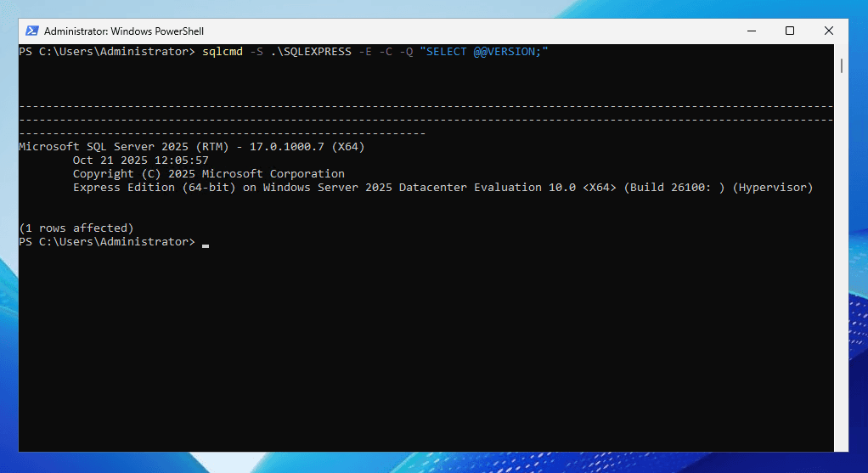Click the 'sqlcmd' command word
This screenshot has height=473, width=868.
point(223,52)
